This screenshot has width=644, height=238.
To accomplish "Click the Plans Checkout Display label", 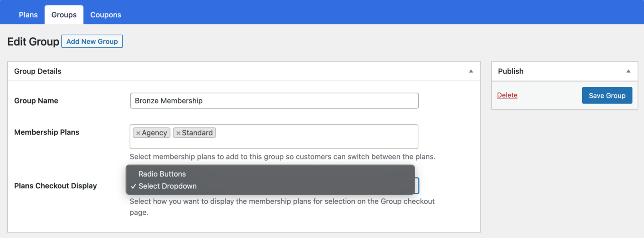I will pyautogui.click(x=55, y=186).
